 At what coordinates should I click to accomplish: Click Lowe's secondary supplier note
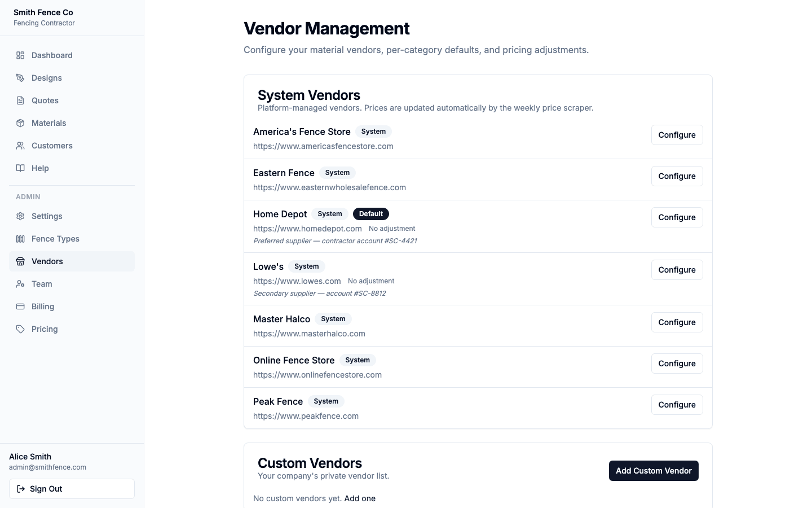[x=319, y=294]
